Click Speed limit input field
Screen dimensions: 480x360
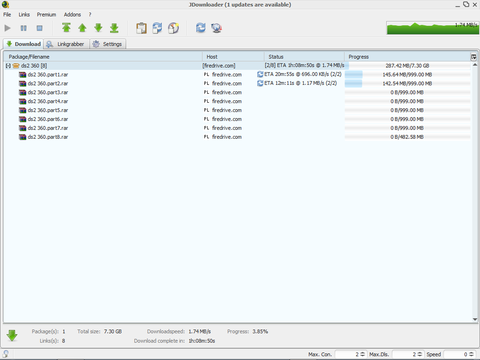coord(456,354)
